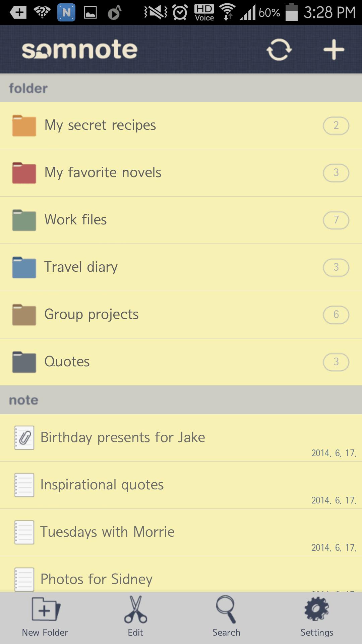Tap the sync refresh icon
The width and height of the screenshot is (362, 644).
tap(279, 50)
